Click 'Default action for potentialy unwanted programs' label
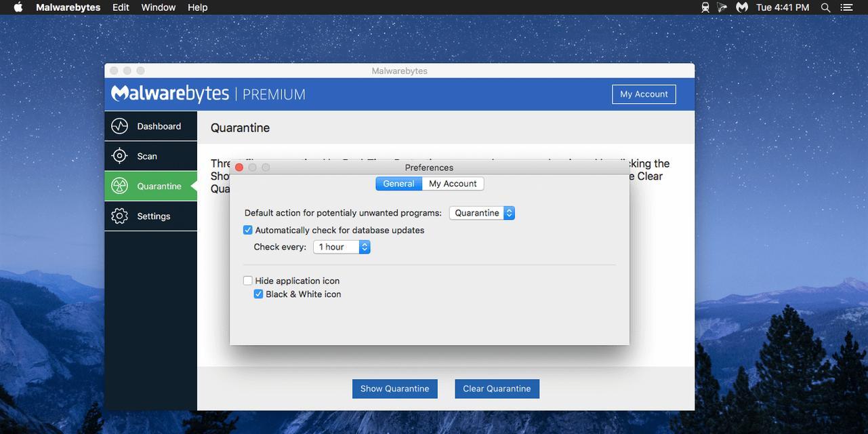Image resolution: width=868 pixels, height=434 pixels. 343,213
